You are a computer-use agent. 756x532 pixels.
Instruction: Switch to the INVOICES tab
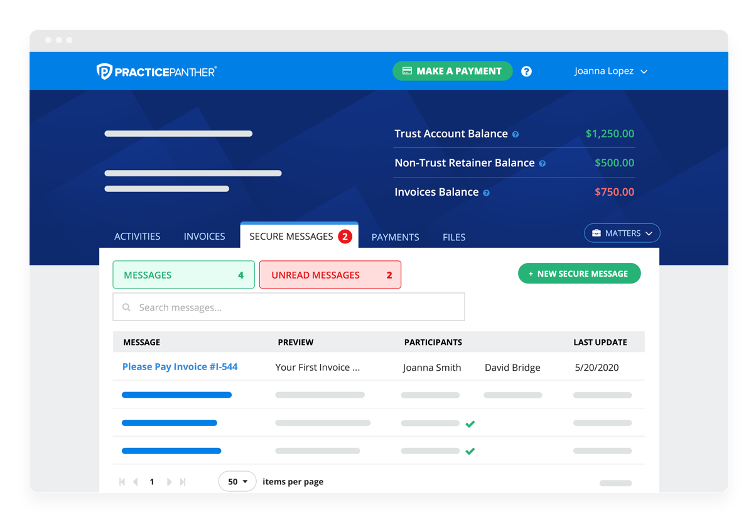pos(204,237)
